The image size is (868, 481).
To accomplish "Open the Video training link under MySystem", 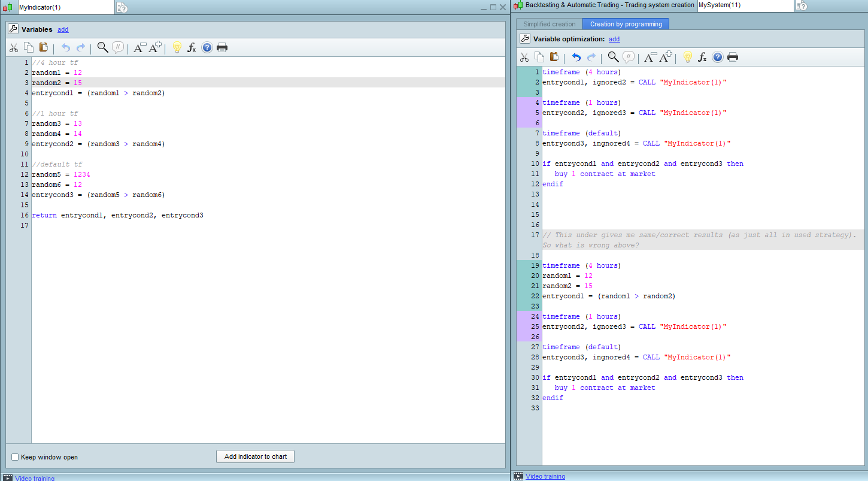I will (x=545, y=476).
